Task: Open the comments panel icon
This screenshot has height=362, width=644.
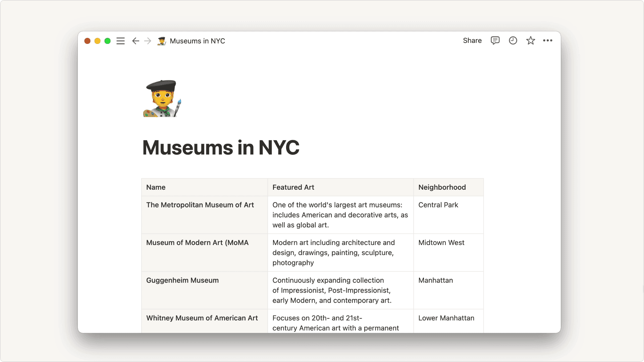Action: coord(495,41)
